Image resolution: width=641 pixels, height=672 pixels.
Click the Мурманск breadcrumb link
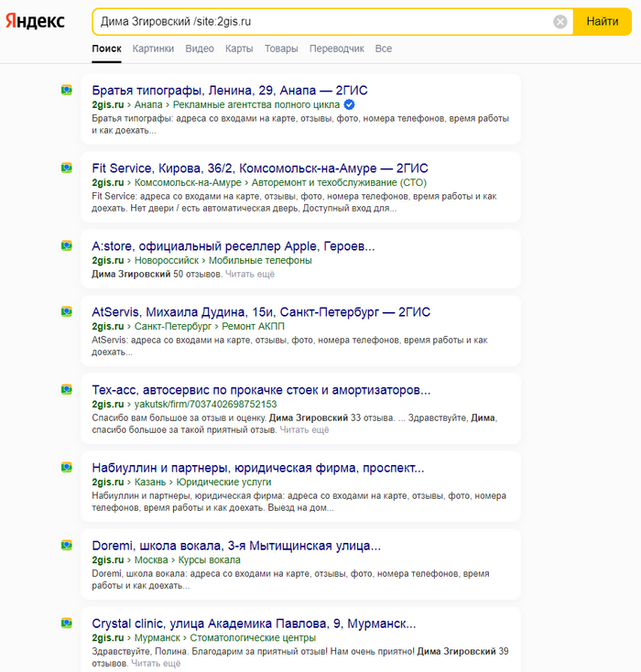158,638
